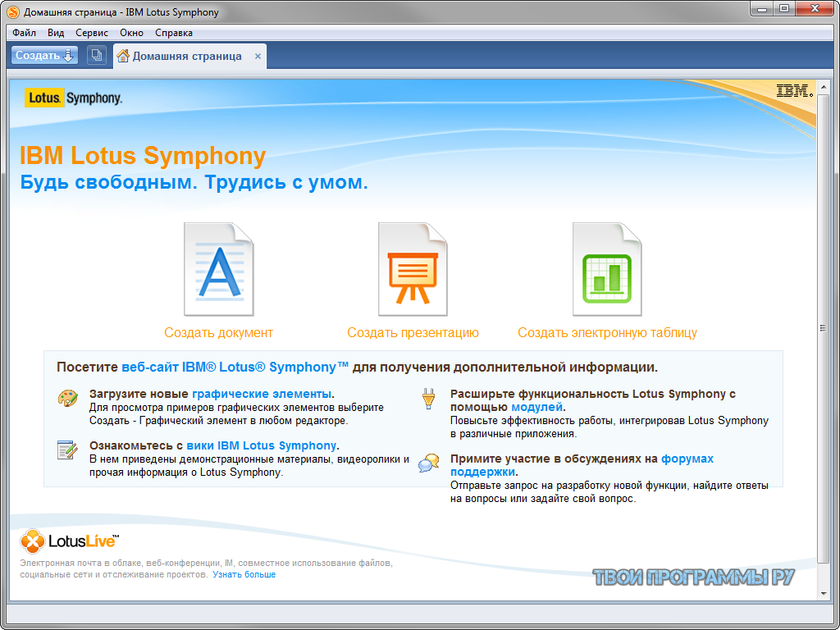
Task: Click the house icon on Домашняя страница tab
Action: [123, 56]
